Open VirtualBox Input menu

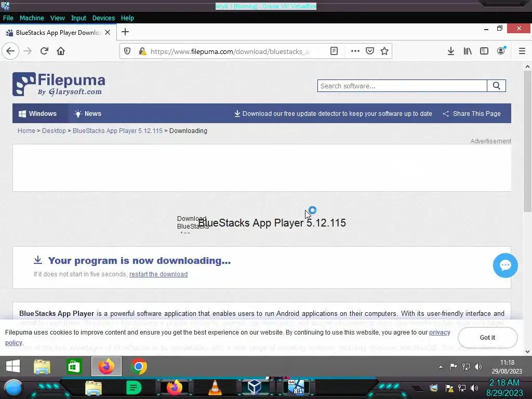point(78,18)
